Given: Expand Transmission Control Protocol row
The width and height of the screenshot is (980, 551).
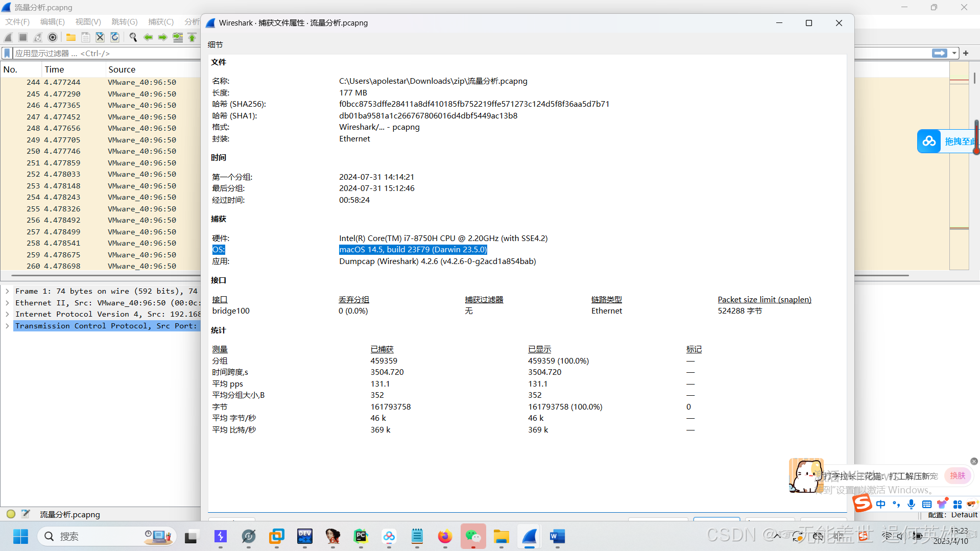Looking at the screenshot, I should click(7, 326).
